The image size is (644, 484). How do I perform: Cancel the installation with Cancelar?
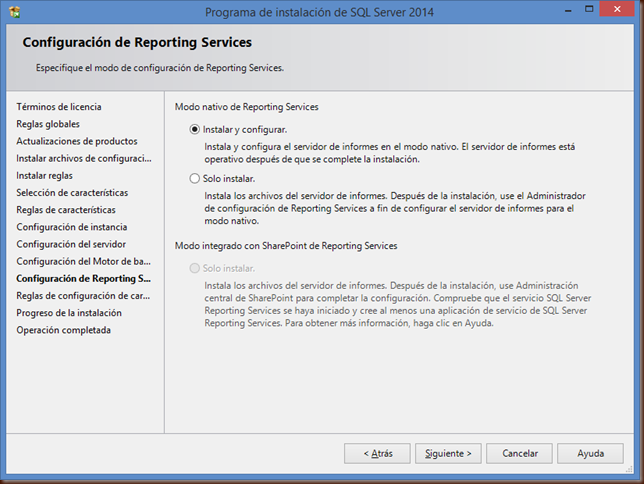click(x=520, y=454)
